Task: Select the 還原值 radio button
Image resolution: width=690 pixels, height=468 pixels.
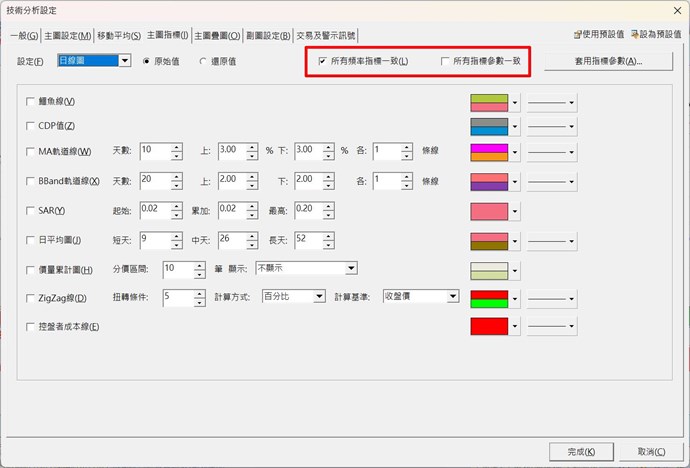Action: coord(205,62)
